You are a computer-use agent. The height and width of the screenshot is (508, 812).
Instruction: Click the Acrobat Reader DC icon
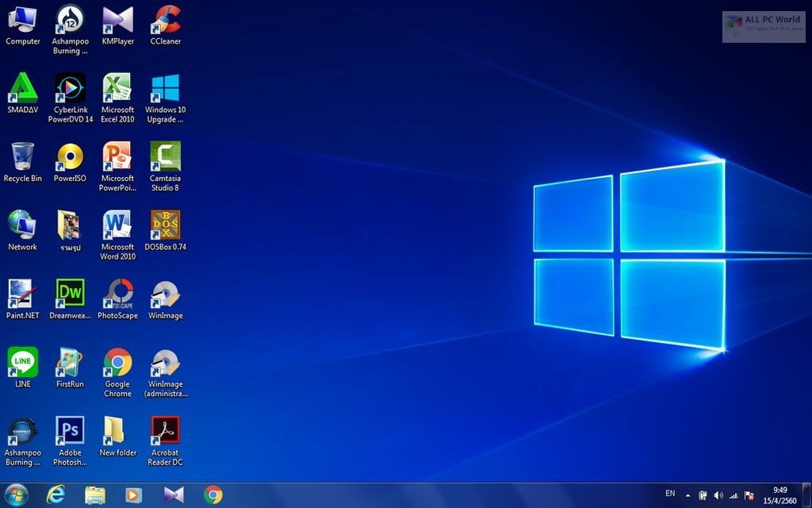click(165, 431)
